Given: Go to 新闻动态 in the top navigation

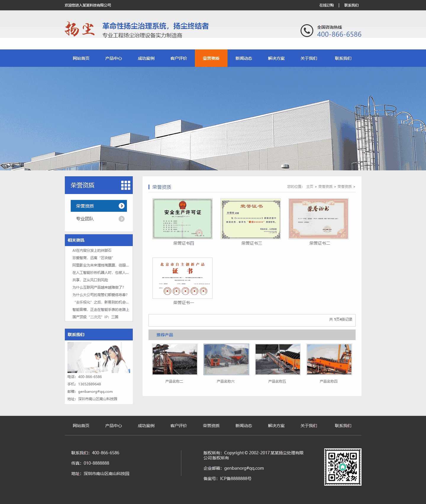Looking at the screenshot, I should point(244,58).
